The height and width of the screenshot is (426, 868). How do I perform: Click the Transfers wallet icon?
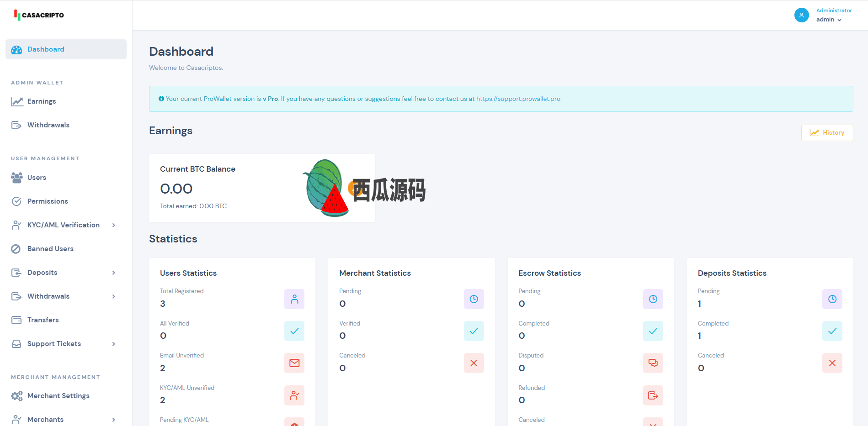point(16,320)
